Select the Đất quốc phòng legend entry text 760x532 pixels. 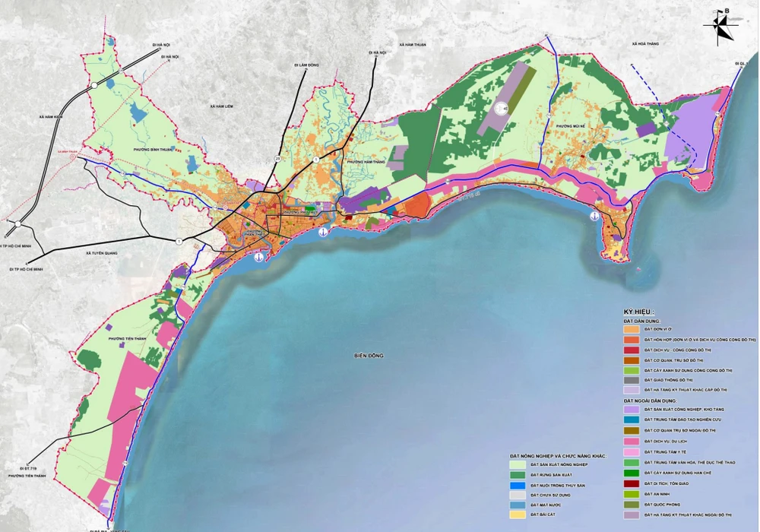pyautogui.click(x=661, y=504)
